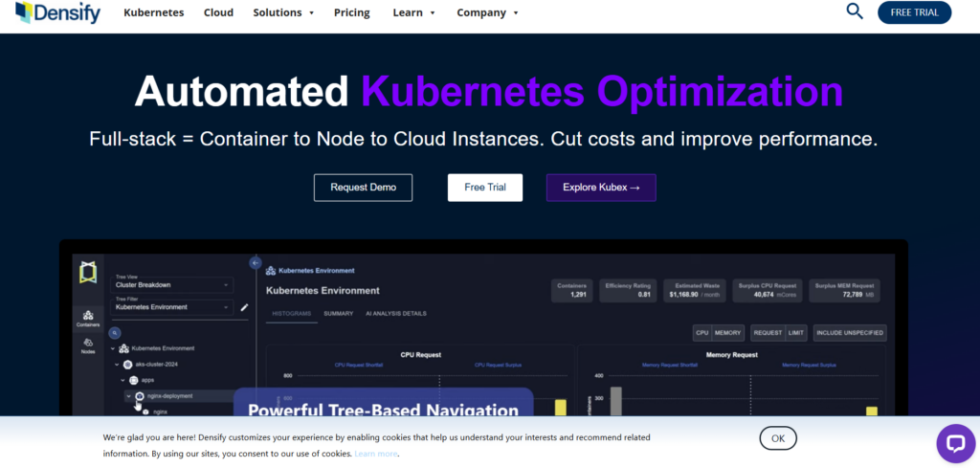Image resolution: width=980 pixels, height=468 pixels.
Task: Click the round tree search icon
Action: coord(115,333)
